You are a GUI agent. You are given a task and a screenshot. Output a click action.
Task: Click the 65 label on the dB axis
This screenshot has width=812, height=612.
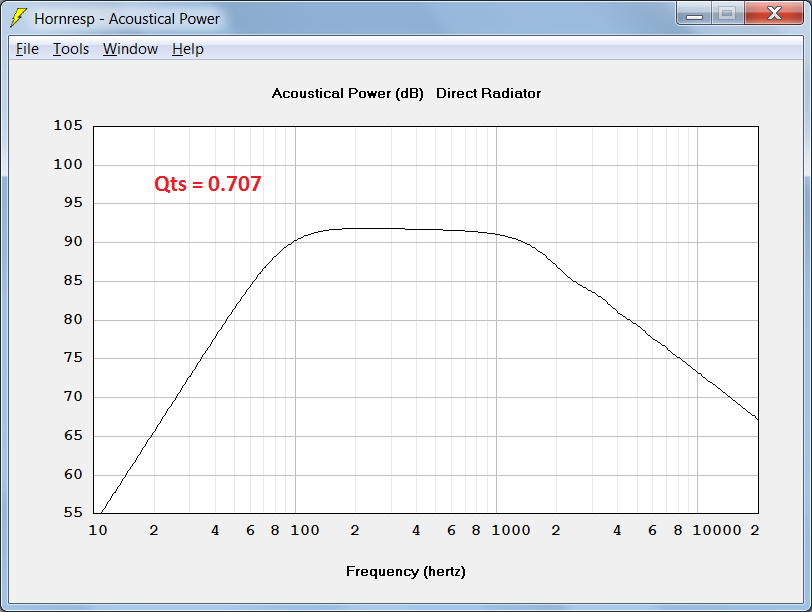73,435
